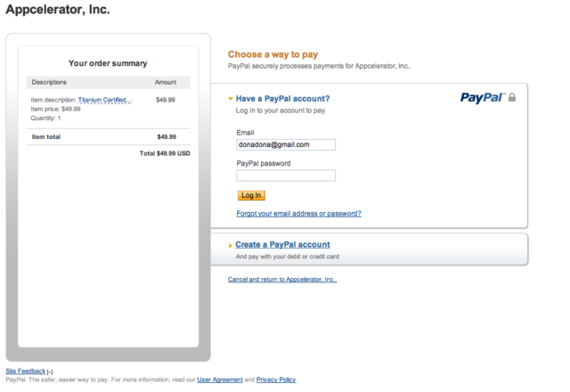The height and width of the screenshot is (392, 570).
Task: Click the Titanium Certified item description link
Action: (x=102, y=100)
